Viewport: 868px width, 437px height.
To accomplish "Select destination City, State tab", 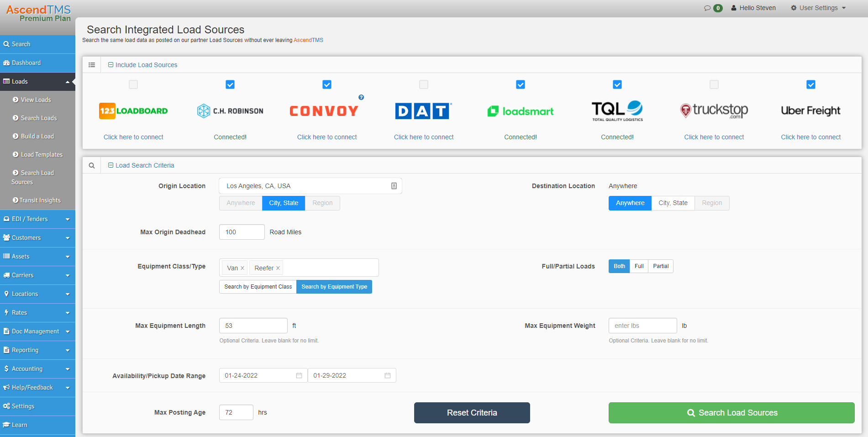I will tap(673, 203).
